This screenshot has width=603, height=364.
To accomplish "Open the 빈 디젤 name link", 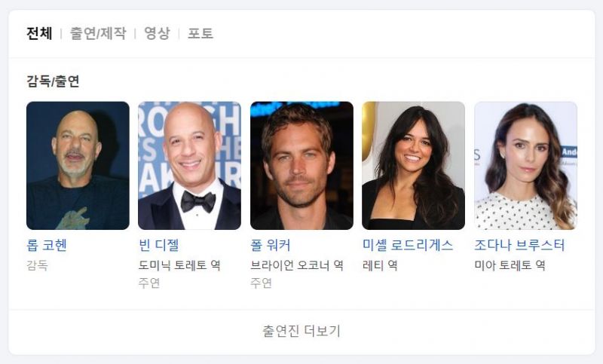I will 159,245.
